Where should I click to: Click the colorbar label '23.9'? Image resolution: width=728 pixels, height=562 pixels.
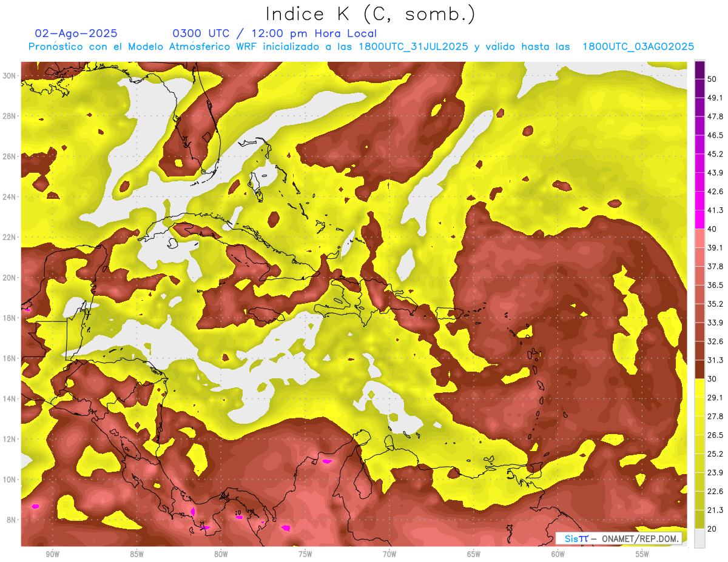click(x=715, y=473)
